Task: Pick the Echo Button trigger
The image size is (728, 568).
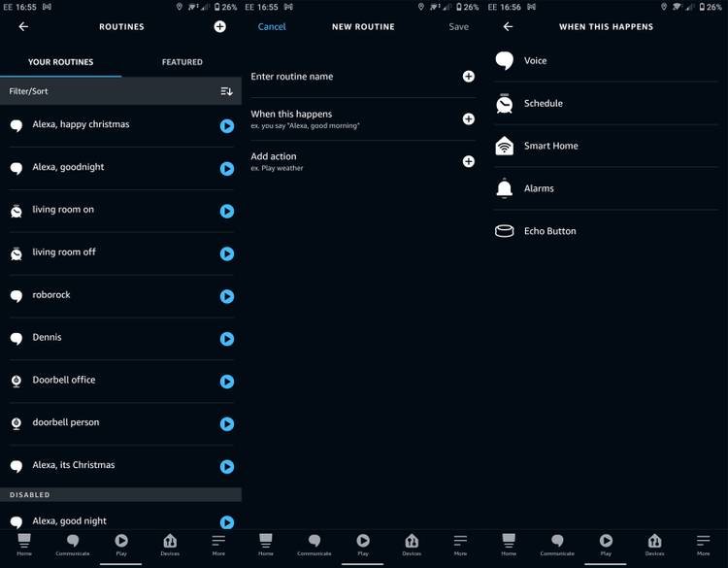Action: [549, 231]
